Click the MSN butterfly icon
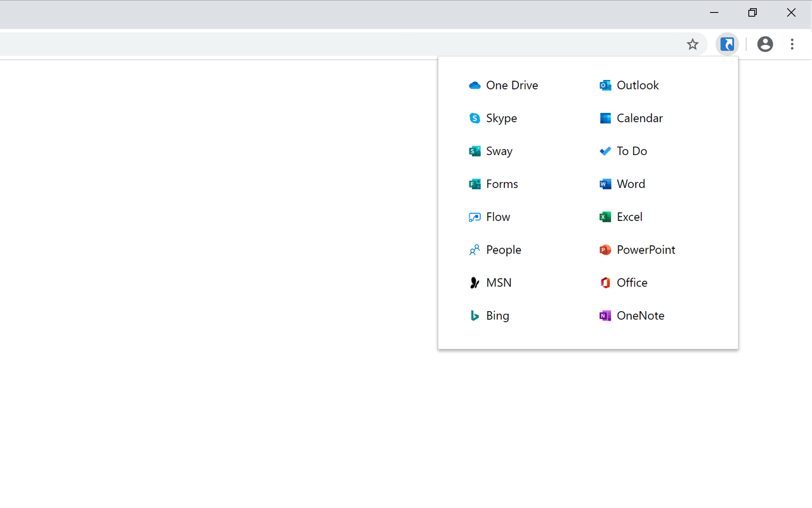This screenshot has width=812, height=508. [x=475, y=283]
